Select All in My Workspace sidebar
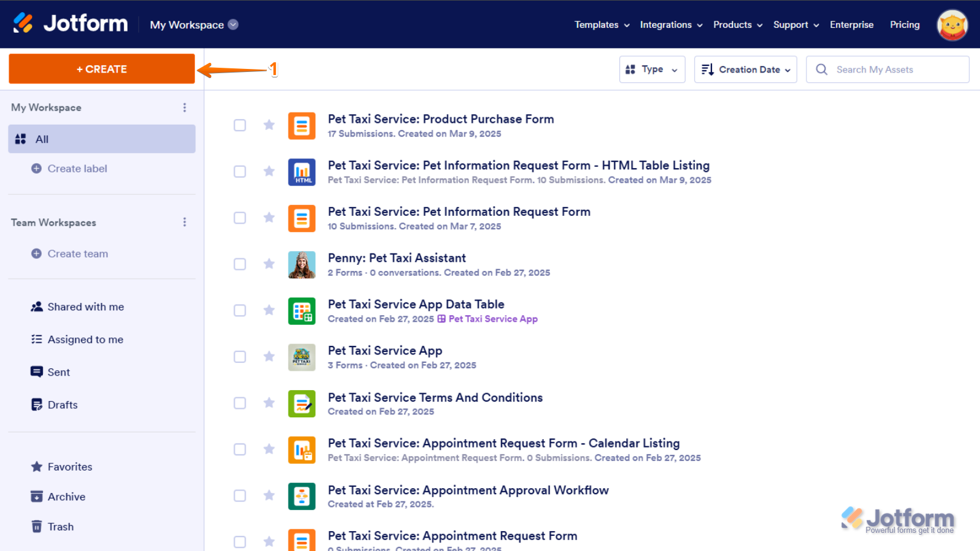Image resolution: width=980 pixels, height=551 pixels. tap(102, 139)
